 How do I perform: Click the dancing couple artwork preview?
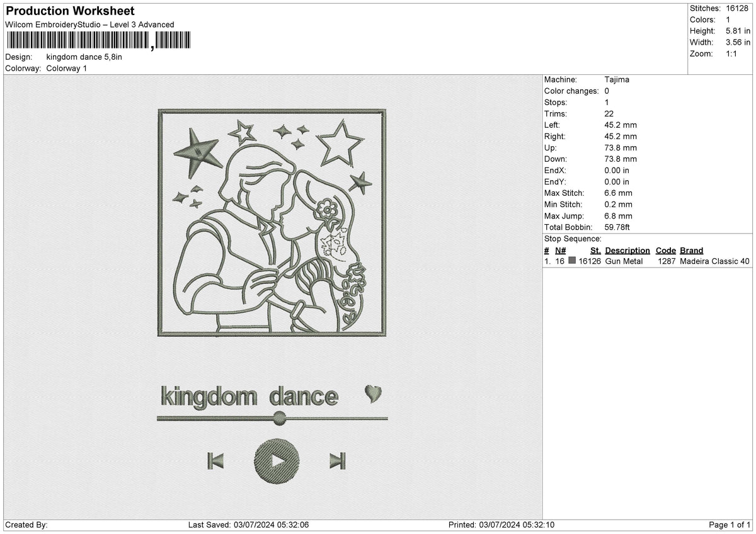point(272,222)
